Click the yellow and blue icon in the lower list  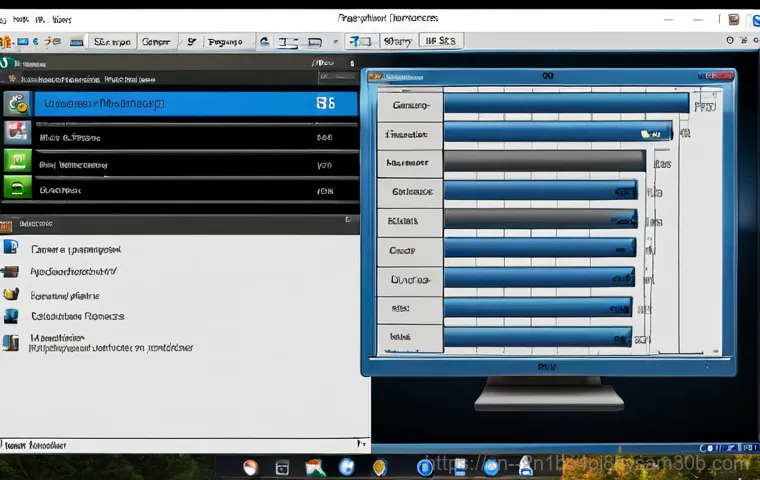11,294
